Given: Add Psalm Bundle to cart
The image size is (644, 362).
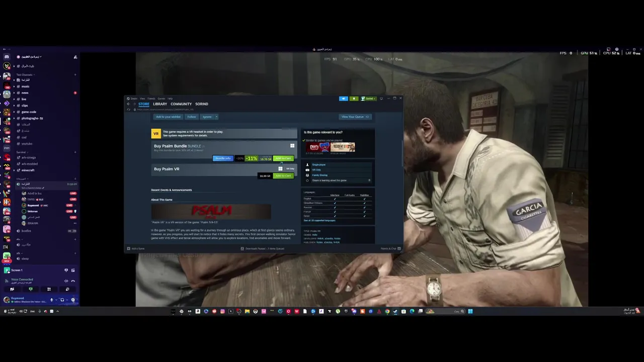Looking at the screenshot, I should click(283, 158).
